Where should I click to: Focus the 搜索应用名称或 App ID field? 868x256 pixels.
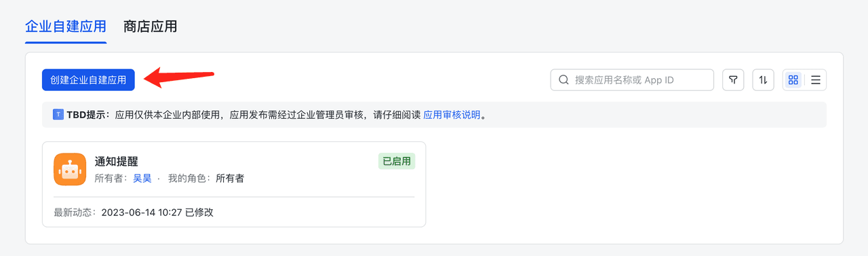coord(632,80)
